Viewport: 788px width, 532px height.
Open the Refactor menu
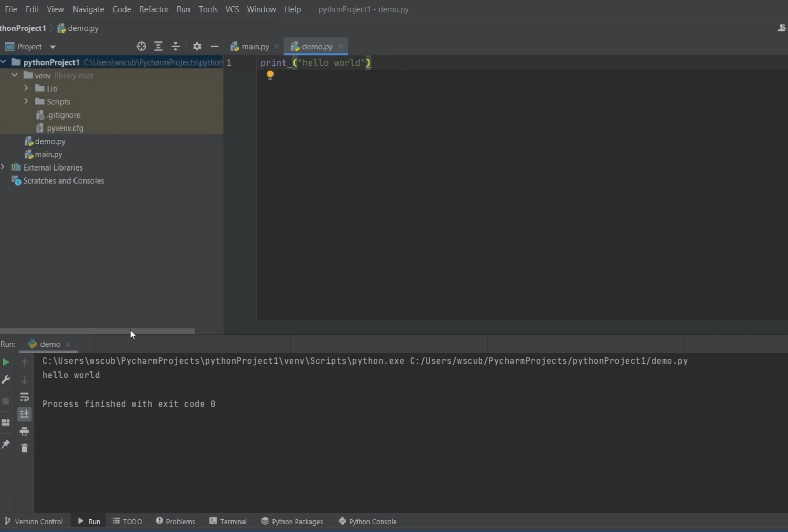click(x=154, y=9)
